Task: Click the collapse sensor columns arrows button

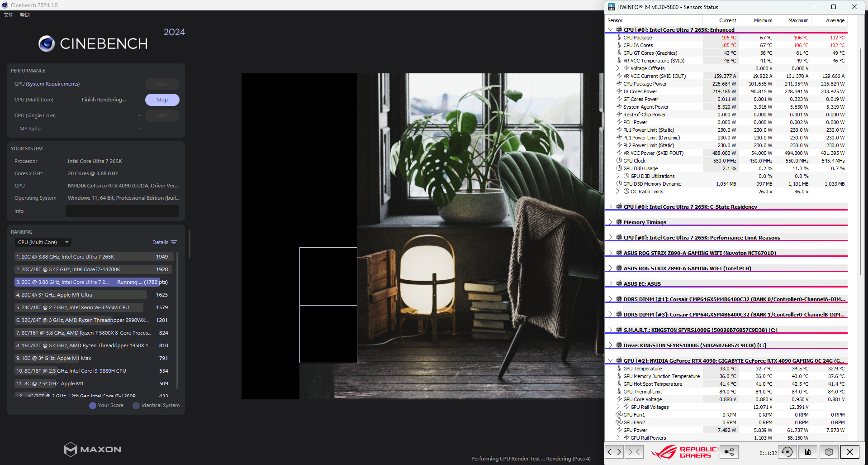Action: point(634,452)
